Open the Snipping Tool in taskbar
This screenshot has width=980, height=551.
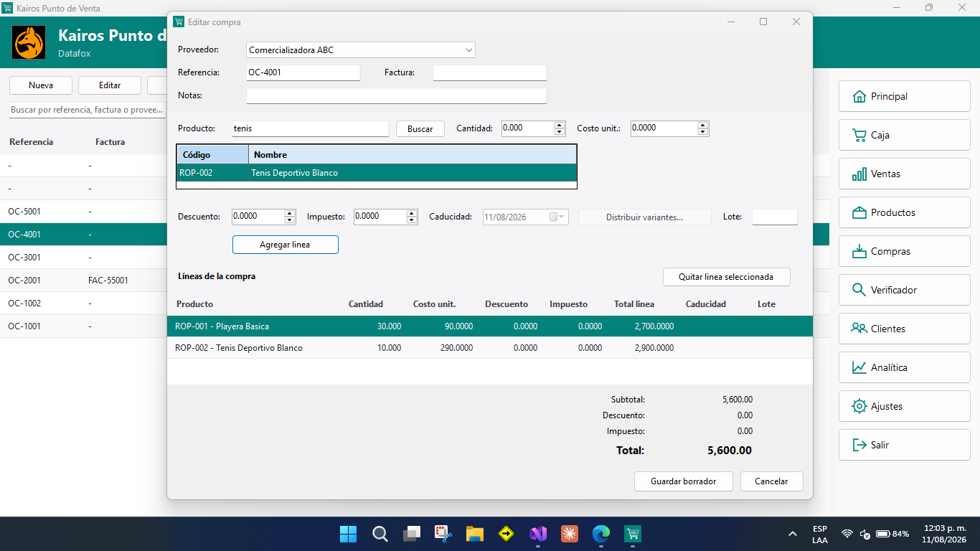click(443, 534)
